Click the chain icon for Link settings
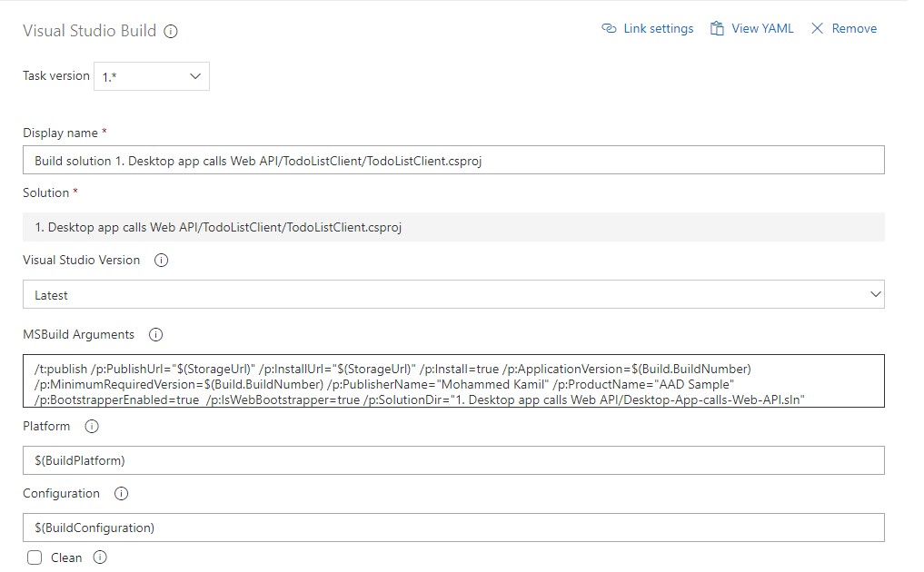The width and height of the screenshot is (924, 572). (x=609, y=29)
